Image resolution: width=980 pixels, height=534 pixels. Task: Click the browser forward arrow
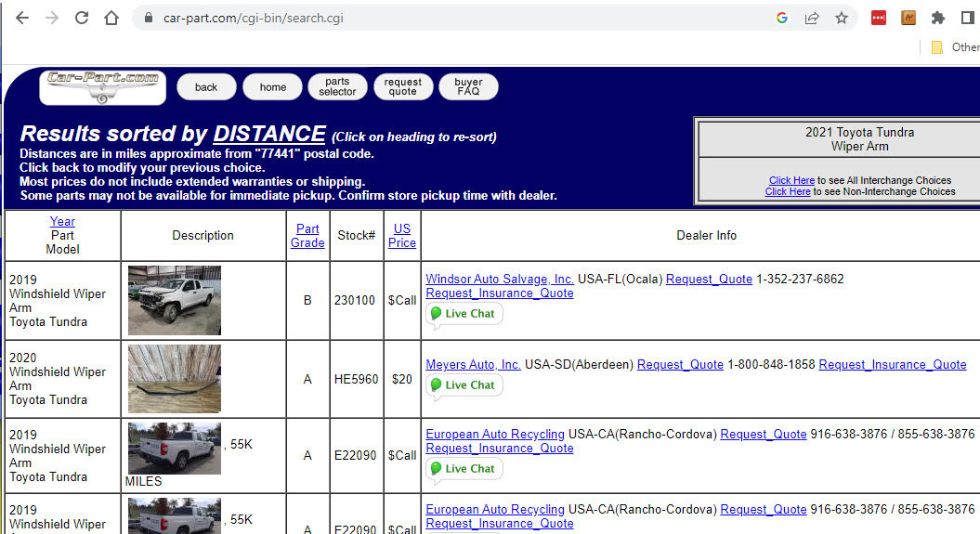click(x=52, y=18)
